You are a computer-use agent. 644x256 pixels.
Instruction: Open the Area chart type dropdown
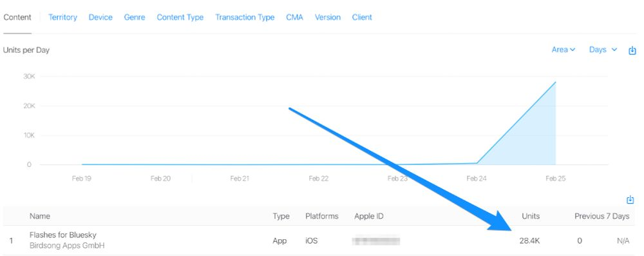pos(563,50)
